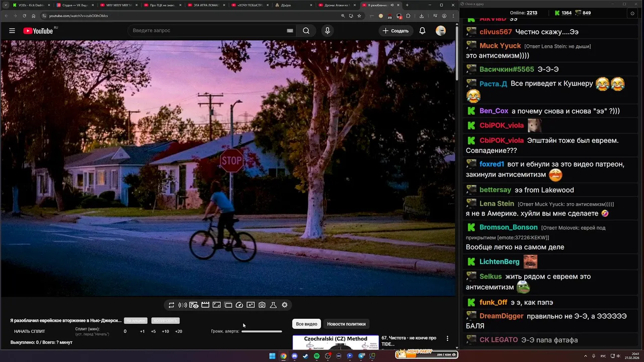The image size is (644, 362).
Task: Click the clapperboard cinema icon in player toolbar
Action: (205, 305)
